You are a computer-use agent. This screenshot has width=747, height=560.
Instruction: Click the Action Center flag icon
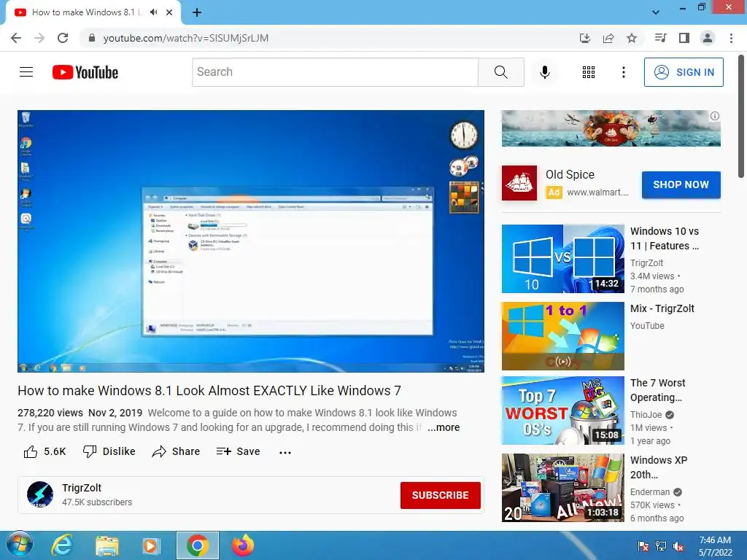[x=643, y=545]
